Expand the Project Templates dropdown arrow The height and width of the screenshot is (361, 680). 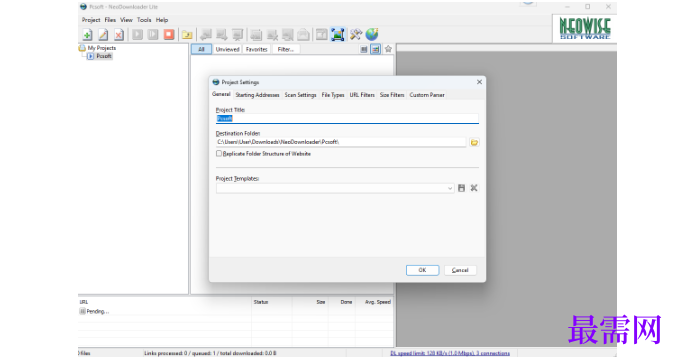point(450,188)
